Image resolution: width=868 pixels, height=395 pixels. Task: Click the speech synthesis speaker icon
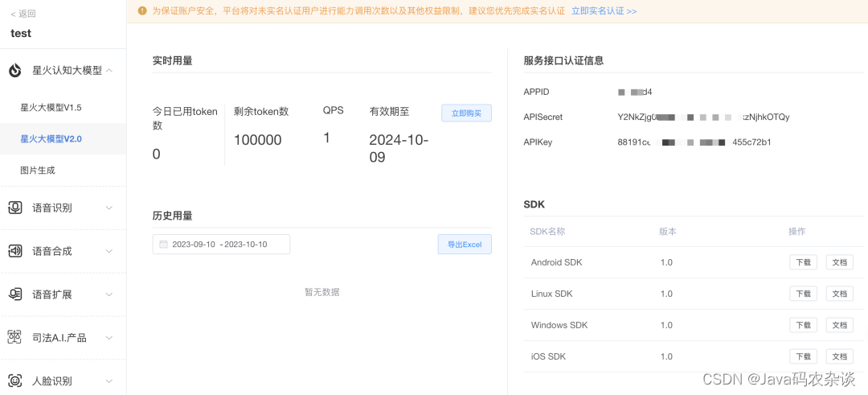pyautogui.click(x=15, y=251)
